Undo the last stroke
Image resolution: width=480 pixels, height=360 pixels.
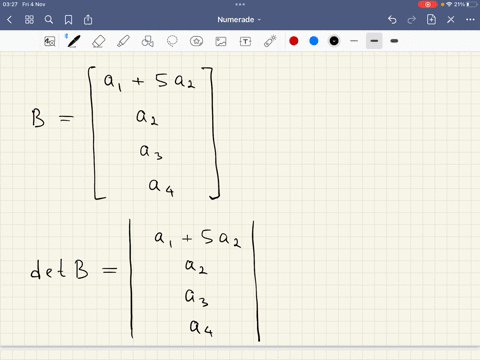tap(392, 20)
